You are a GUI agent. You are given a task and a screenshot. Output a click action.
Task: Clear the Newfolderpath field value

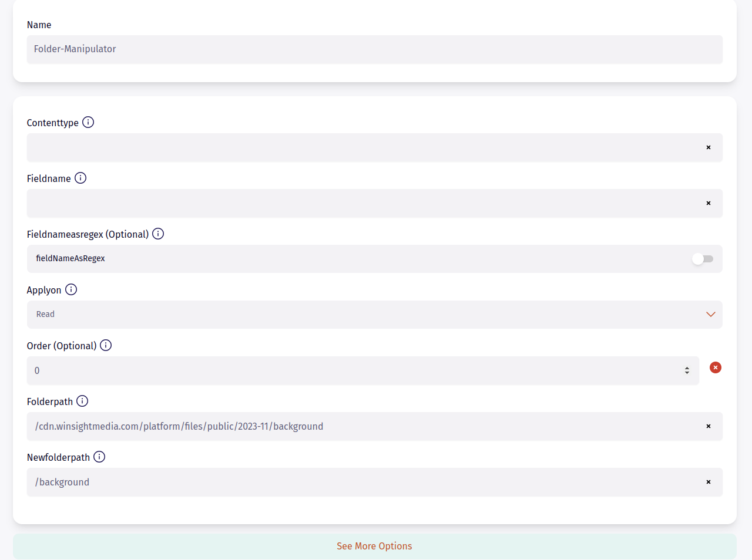[x=708, y=482]
